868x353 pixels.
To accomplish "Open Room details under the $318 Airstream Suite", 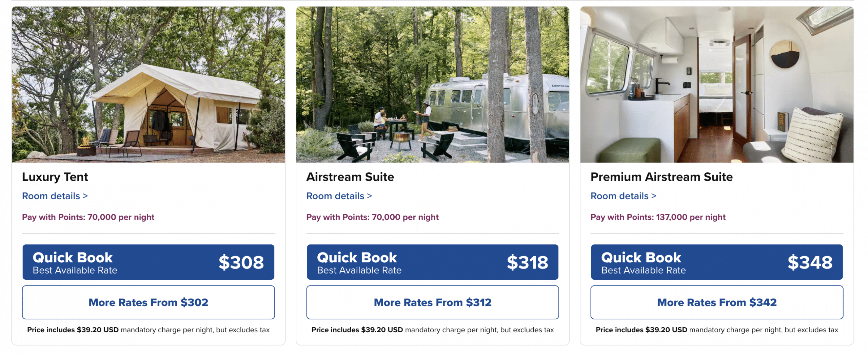I will tap(339, 196).
